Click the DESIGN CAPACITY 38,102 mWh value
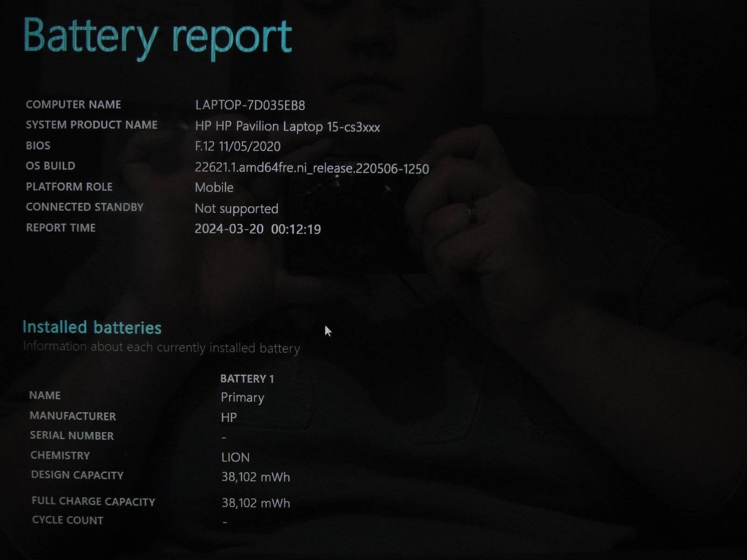 pos(255,477)
